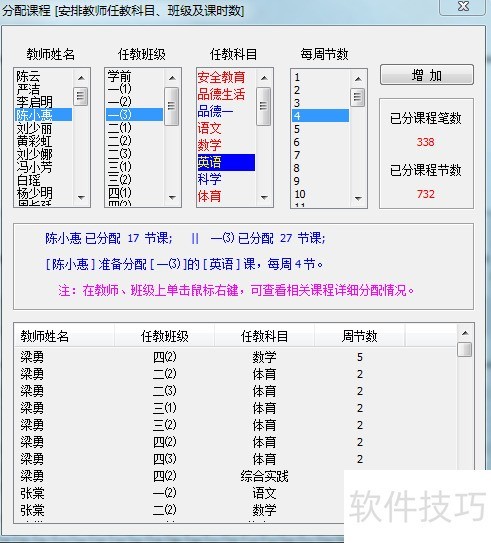Choose class 二(3) in the class list
This screenshot has width=491, height=543.
pos(134,154)
